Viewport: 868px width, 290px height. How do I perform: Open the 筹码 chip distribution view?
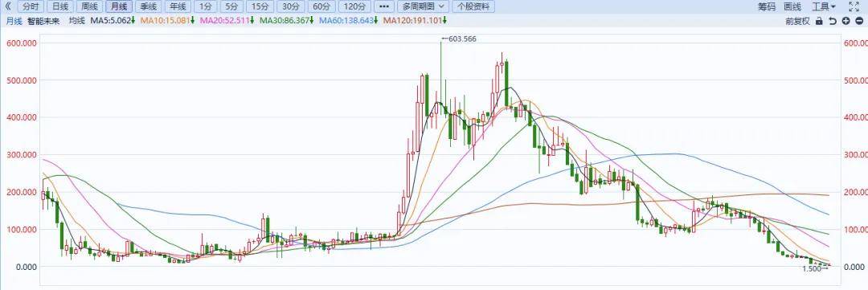(767, 6)
